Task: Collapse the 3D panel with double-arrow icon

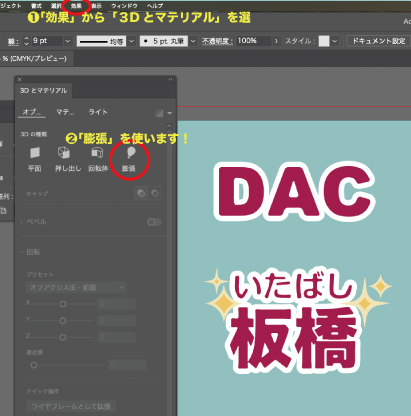Action: point(170,79)
